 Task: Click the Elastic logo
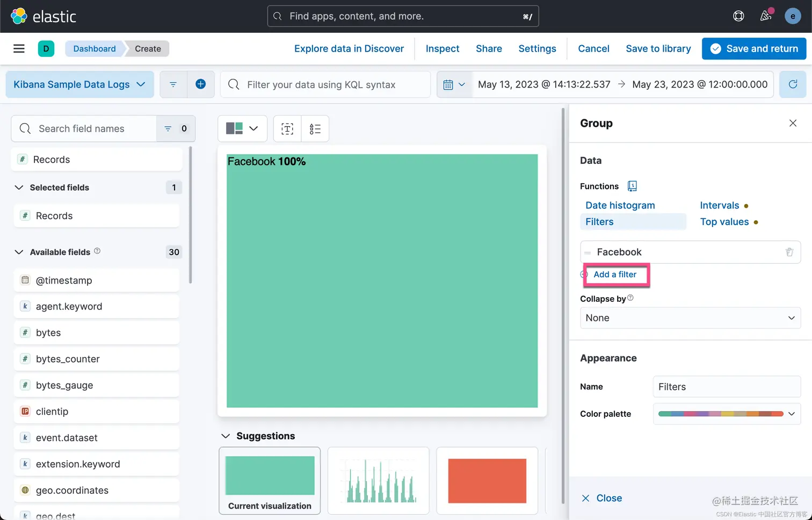[x=44, y=16]
